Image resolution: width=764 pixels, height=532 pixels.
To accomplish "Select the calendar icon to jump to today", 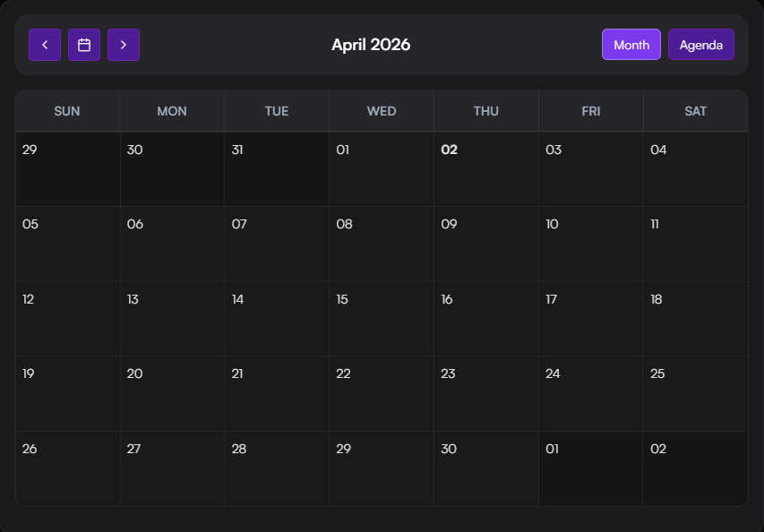I will pyautogui.click(x=84, y=44).
